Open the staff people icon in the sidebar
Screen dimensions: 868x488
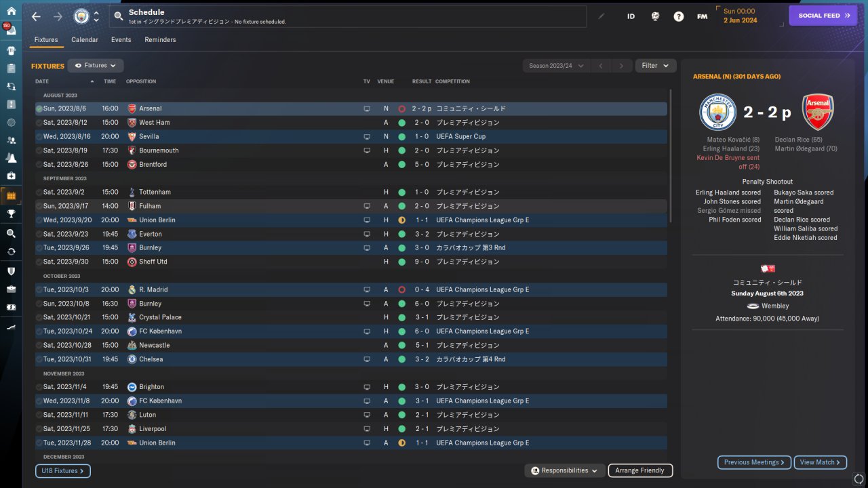(x=11, y=140)
